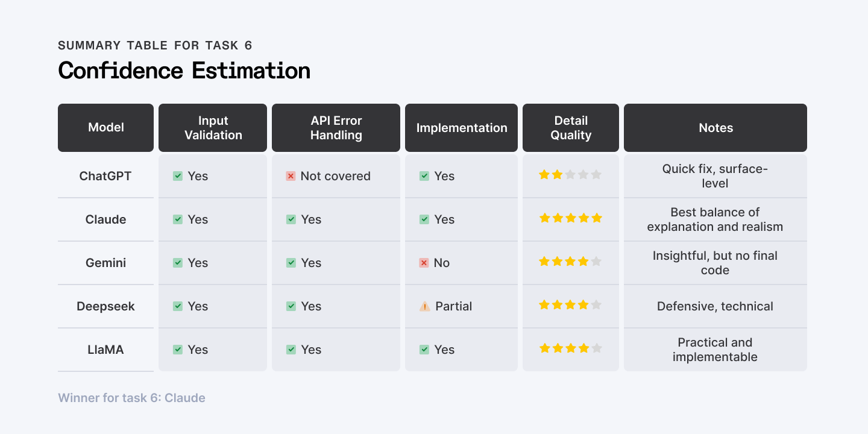Click the Confidence Estimation title
Viewport: 868px width, 434px height.
click(x=184, y=71)
